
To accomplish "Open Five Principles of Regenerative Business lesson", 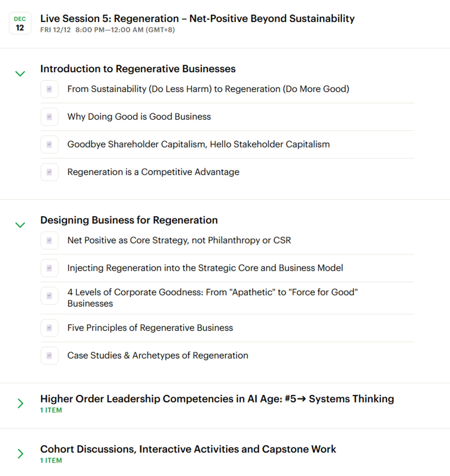I will [x=150, y=328].
